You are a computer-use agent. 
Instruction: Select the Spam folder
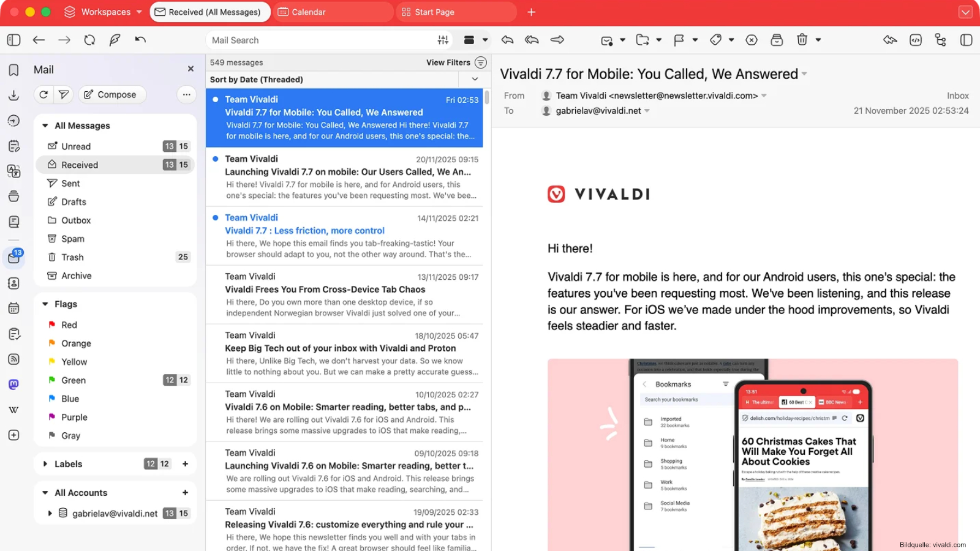click(x=115, y=239)
